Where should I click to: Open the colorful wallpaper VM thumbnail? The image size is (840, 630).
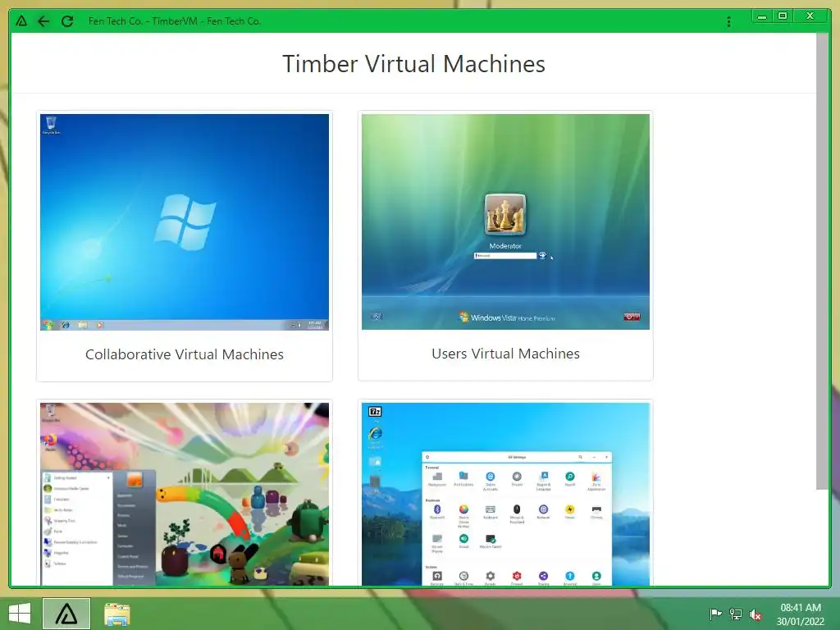185,493
